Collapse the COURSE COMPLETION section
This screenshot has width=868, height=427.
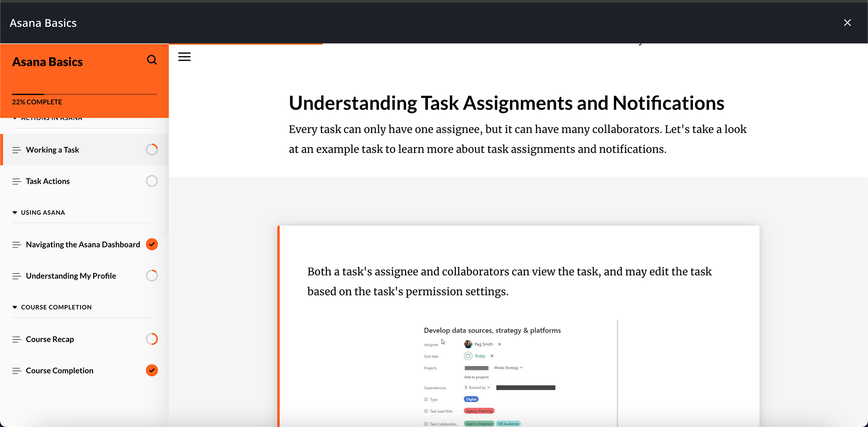(52, 307)
